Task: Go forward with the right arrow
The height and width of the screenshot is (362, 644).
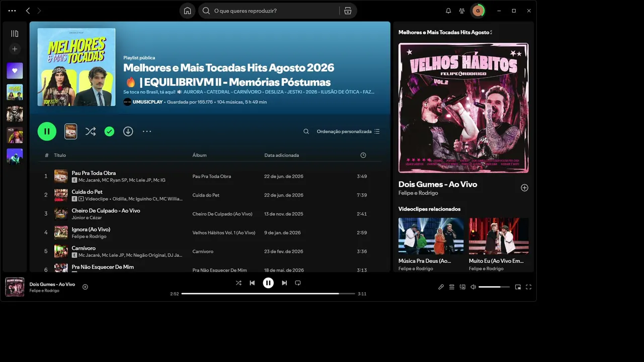Action: 39,11
